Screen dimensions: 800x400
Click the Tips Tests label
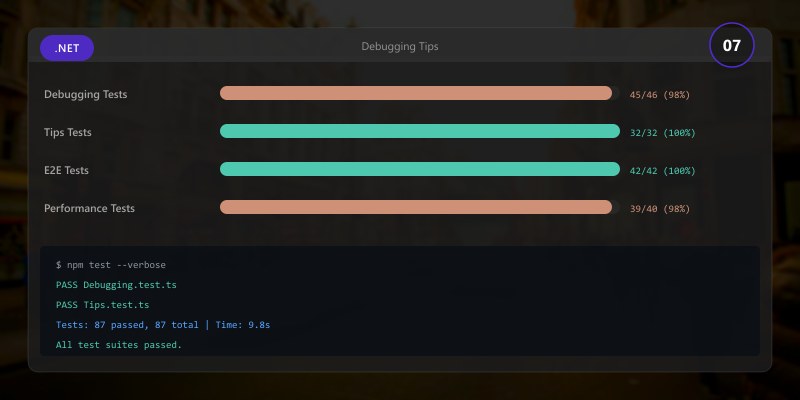coord(67,132)
